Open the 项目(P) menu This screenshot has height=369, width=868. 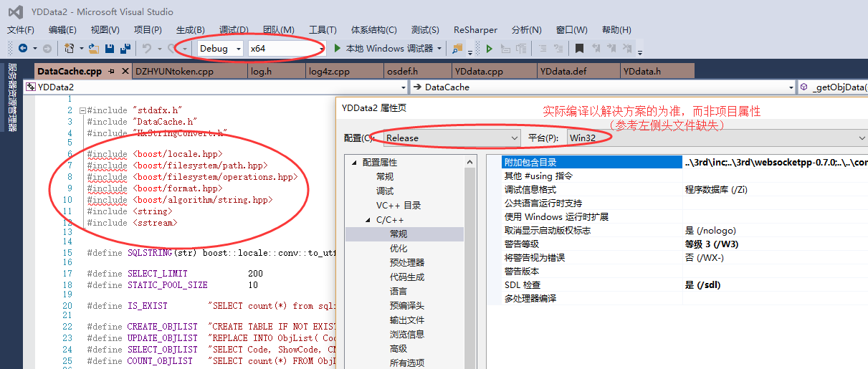pyautogui.click(x=148, y=30)
